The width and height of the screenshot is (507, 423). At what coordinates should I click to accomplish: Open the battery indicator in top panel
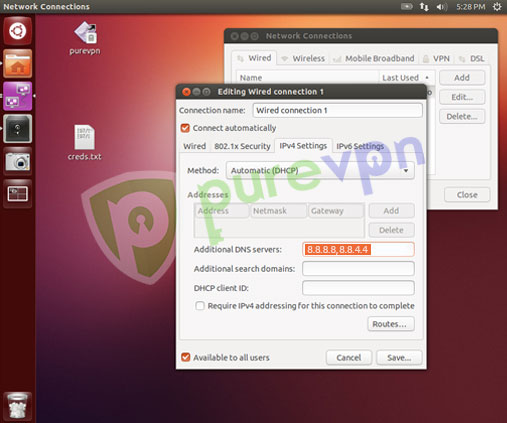[x=406, y=6]
